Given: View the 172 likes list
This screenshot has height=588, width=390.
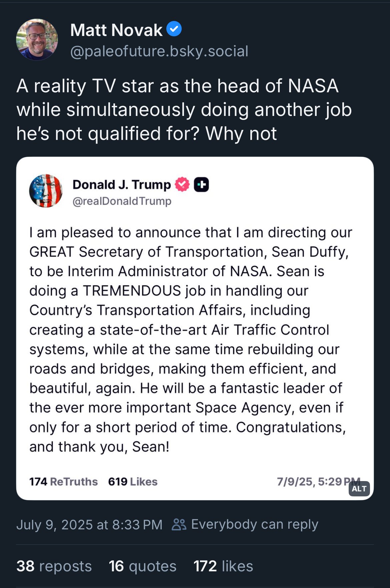Looking at the screenshot, I should click(223, 566).
